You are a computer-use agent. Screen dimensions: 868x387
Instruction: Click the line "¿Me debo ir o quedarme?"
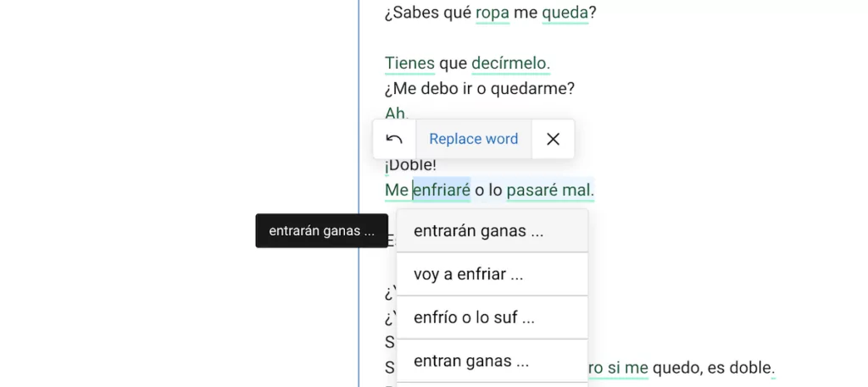point(480,88)
